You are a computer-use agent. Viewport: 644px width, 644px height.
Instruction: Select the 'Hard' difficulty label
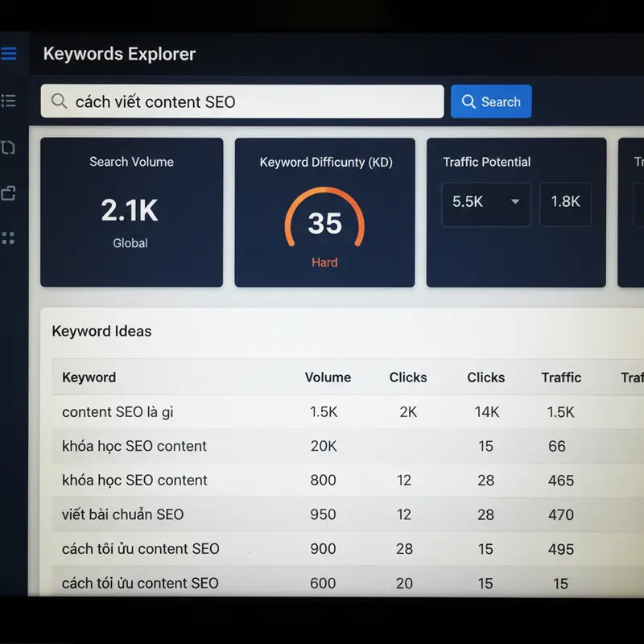pos(324,262)
